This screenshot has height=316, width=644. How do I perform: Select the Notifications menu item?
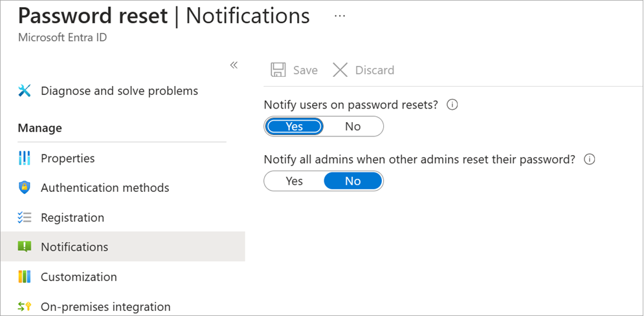[x=122, y=247]
